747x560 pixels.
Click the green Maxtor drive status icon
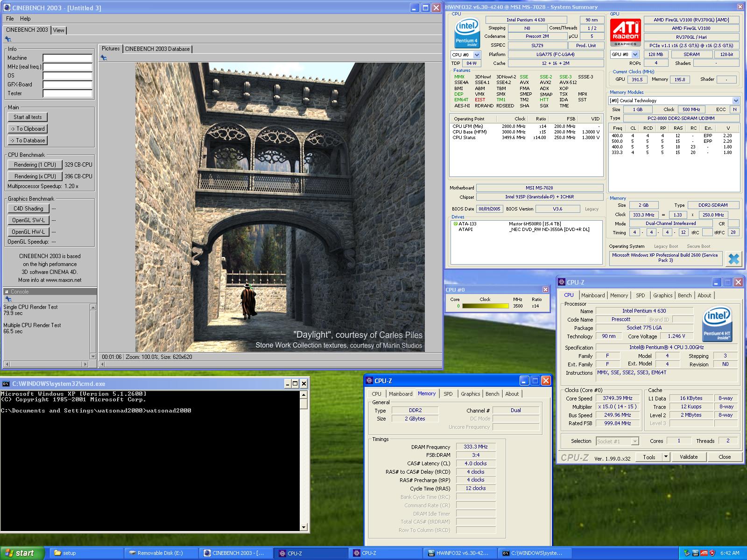click(x=455, y=224)
